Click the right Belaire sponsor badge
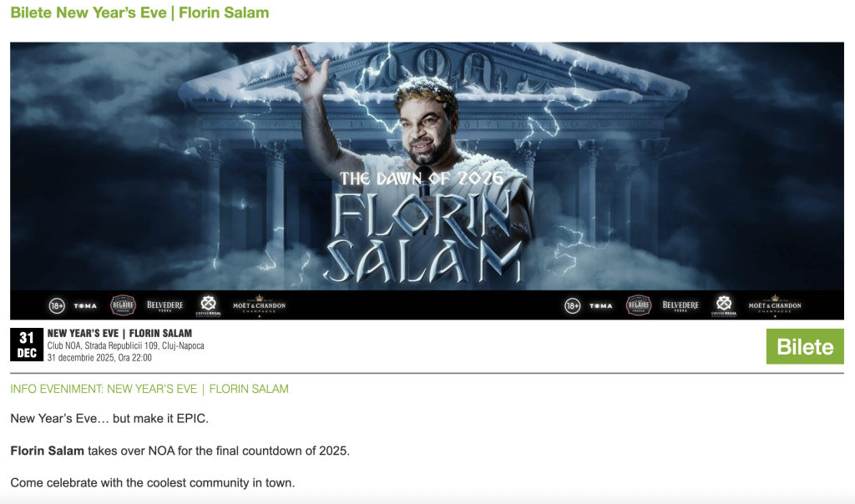Viewport: 855px width, 504px height. coord(639,305)
